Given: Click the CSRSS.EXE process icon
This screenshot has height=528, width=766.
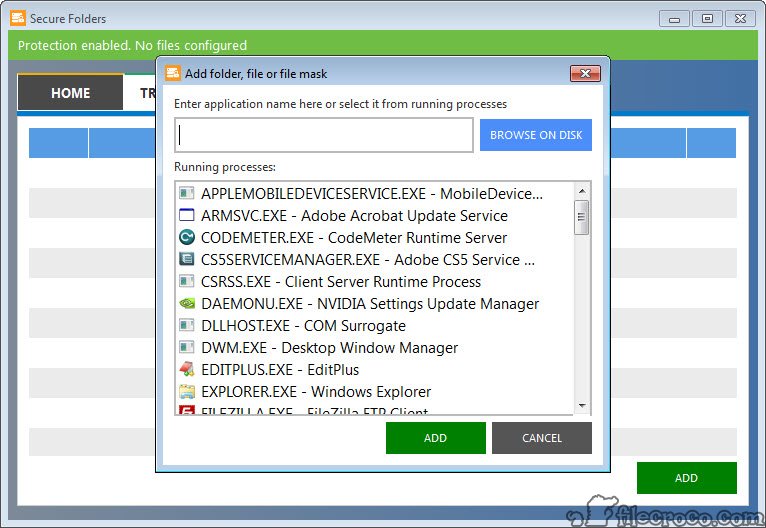Looking at the screenshot, I should 187,281.
